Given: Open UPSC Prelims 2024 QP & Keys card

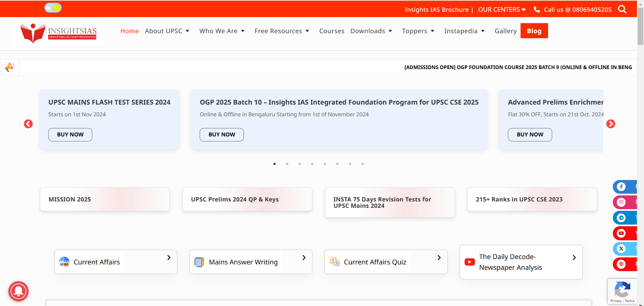Looking at the screenshot, I should [247, 199].
